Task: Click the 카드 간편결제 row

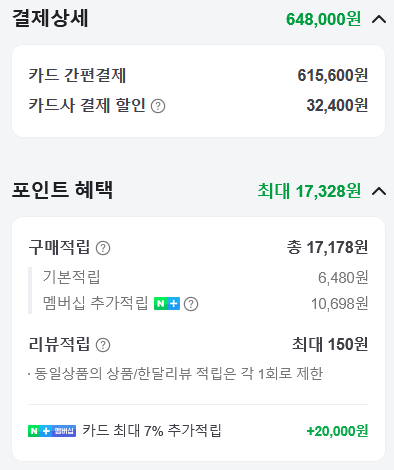Action: coord(198,75)
